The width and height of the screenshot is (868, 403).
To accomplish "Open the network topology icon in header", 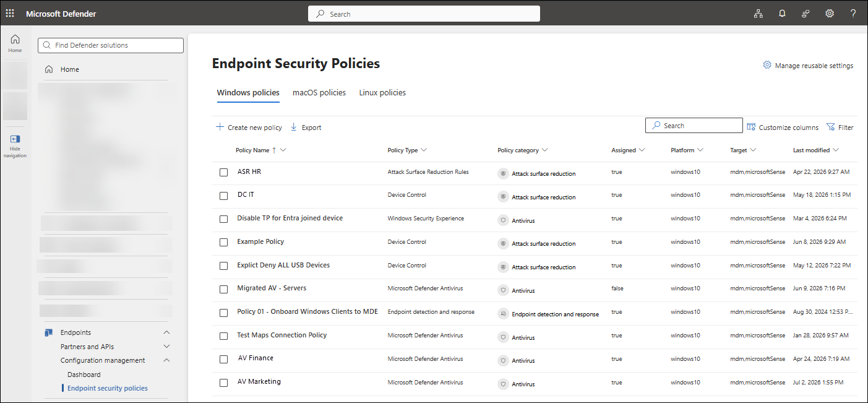I will pos(758,14).
